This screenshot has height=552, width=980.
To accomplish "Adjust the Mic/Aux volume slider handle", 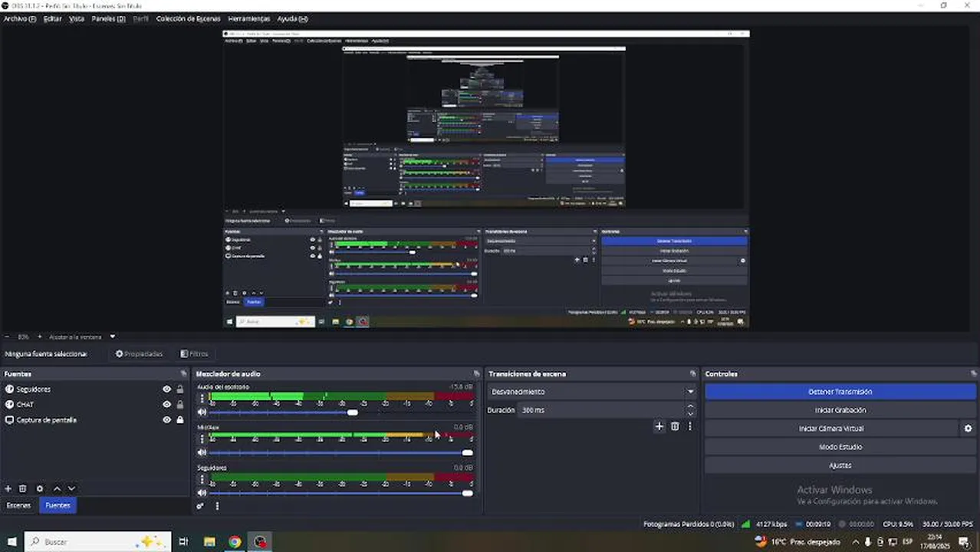I will [x=467, y=452].
